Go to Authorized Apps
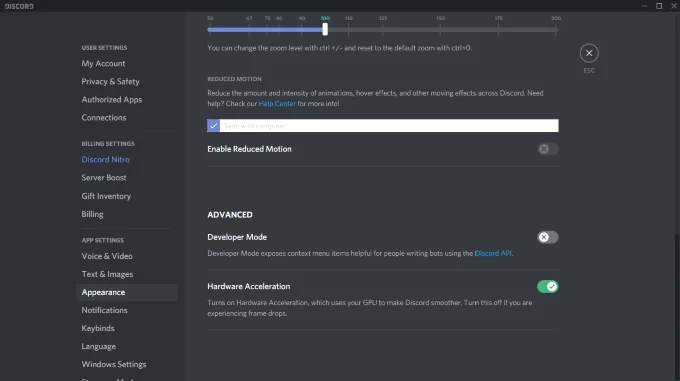 pos(111,100)
